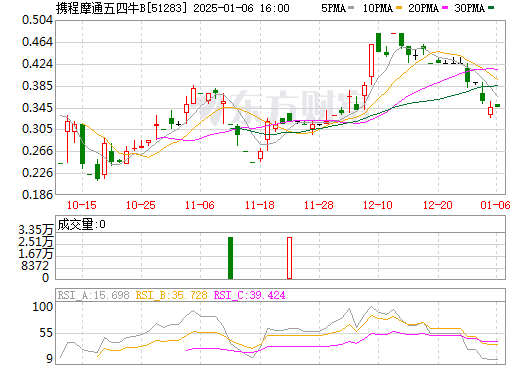Click the 0.305 price axis label
The height and width of the screenshot is (365, 520).
pos(37,129)
